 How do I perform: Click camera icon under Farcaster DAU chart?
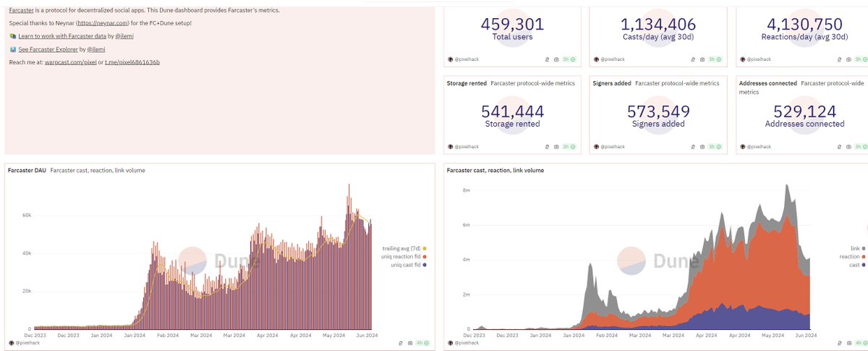click(x=410, y=343)
